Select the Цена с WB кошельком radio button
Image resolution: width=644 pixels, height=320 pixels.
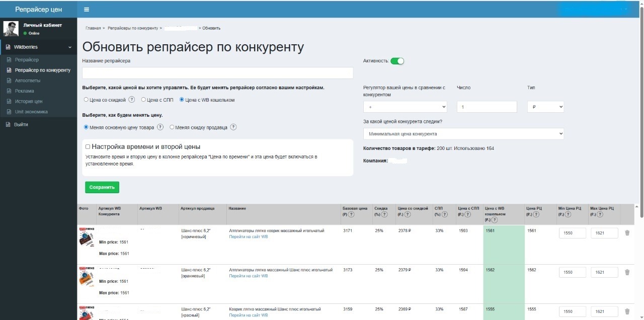click(182, 100)
